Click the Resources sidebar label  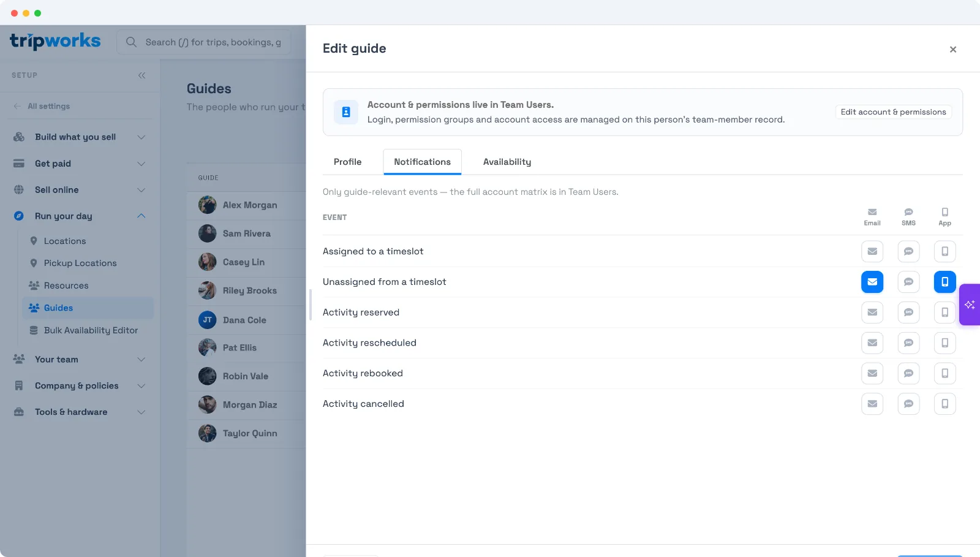click(x=66, y=286)
